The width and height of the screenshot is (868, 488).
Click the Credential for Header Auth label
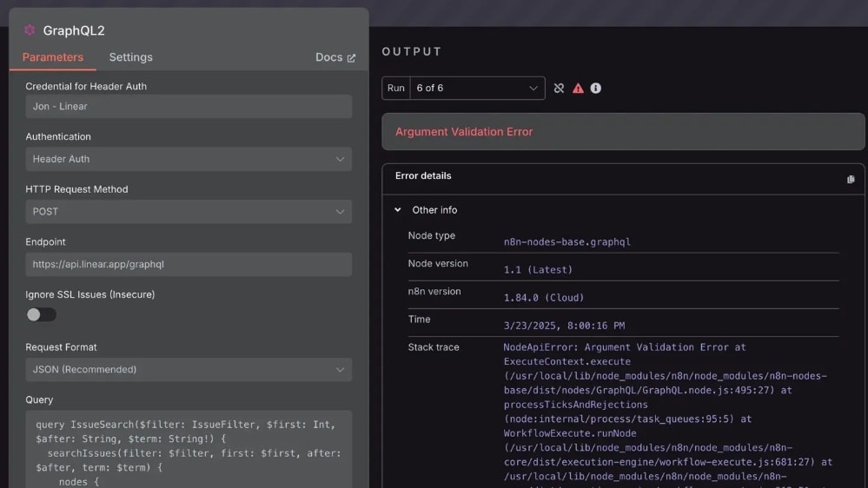click(x=86, y=86)
